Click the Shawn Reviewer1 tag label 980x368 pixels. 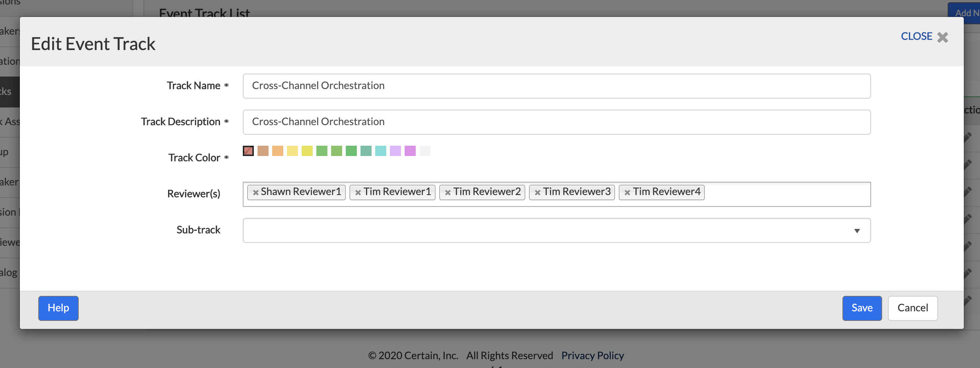pyautogui.click(x=301, y=192)
